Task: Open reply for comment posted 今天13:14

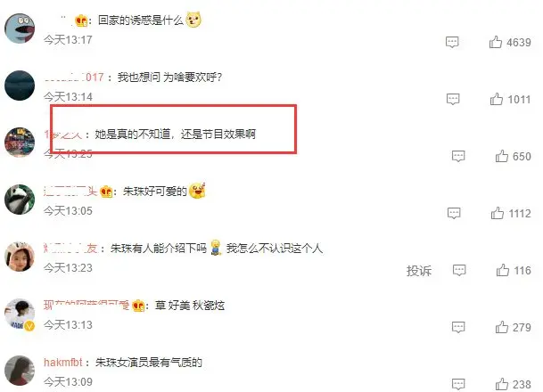Action: (x=453, y=99)
